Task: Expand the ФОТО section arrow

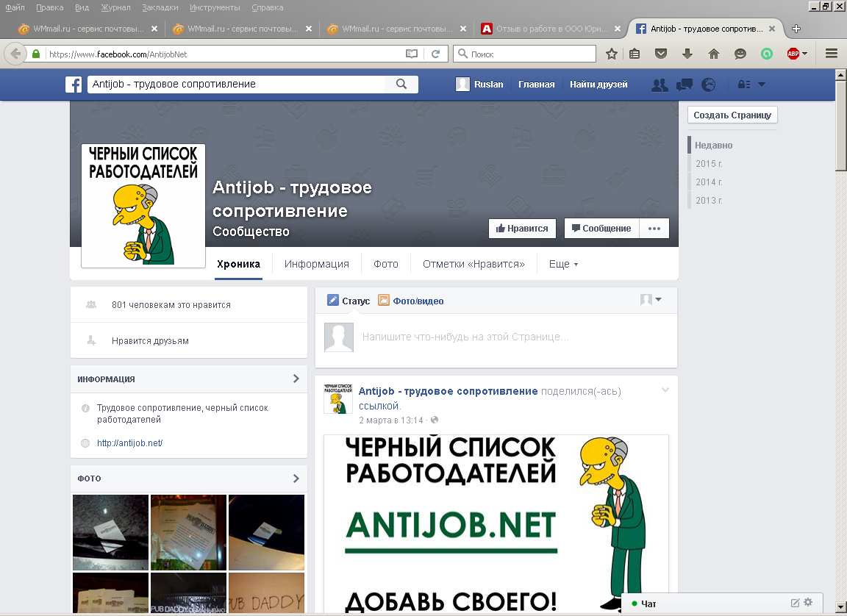Action: click(x=296, y=479)
